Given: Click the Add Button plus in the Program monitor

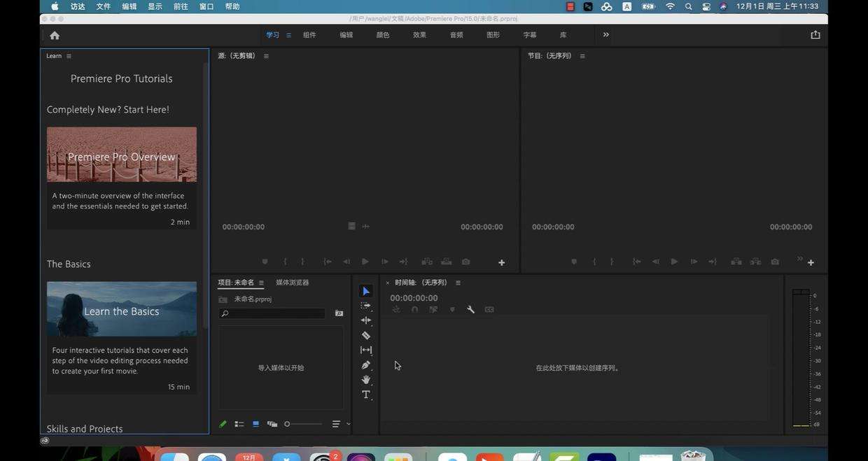Looking at the screenshot, I should point(810,262).
